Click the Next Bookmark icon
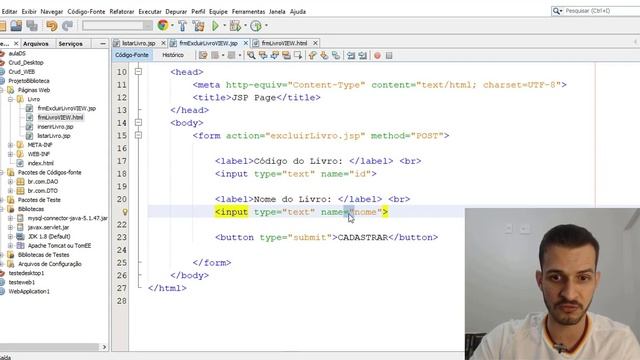Viewport: 640px width, 360px height. [324, 56]
